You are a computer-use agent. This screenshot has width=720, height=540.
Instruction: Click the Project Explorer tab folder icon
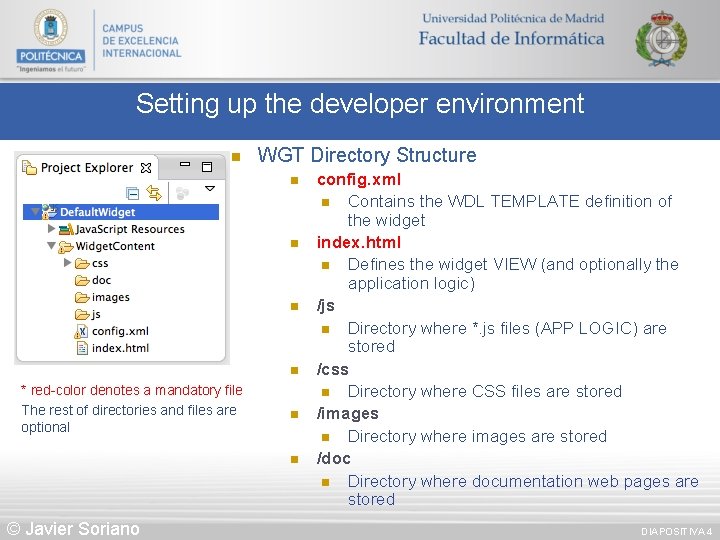pos(29,168)
